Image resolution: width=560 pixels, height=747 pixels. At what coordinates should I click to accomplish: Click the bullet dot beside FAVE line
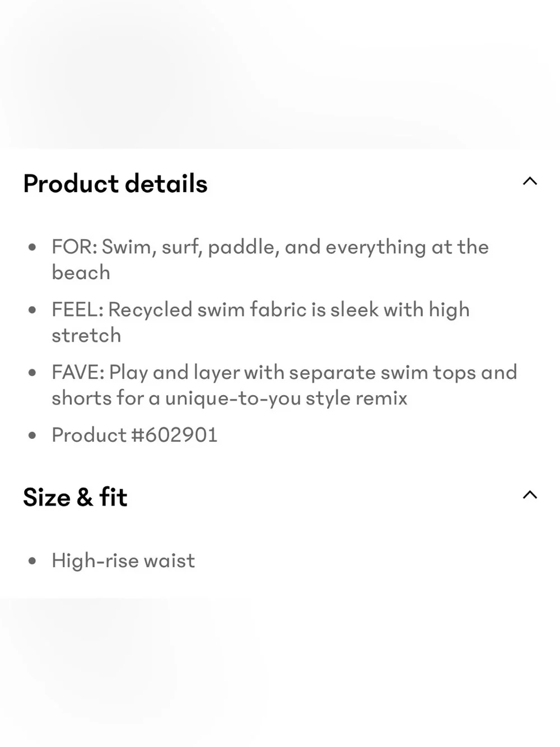[x=32, y=372]
